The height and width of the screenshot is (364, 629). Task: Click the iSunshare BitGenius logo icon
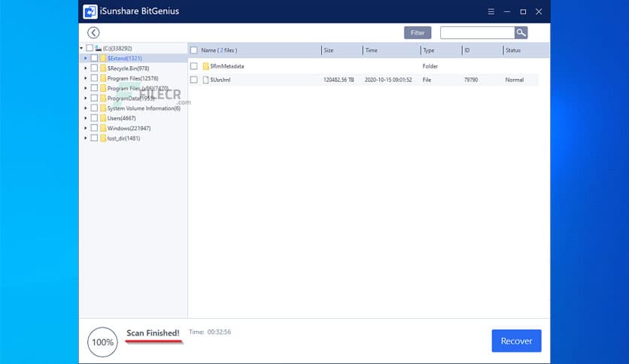coord(90,11)
